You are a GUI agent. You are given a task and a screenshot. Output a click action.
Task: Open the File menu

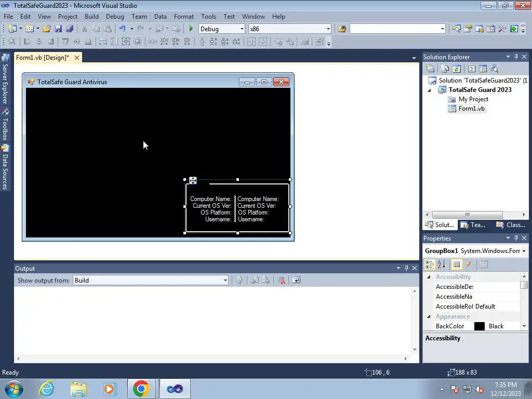tap(8, 16)
